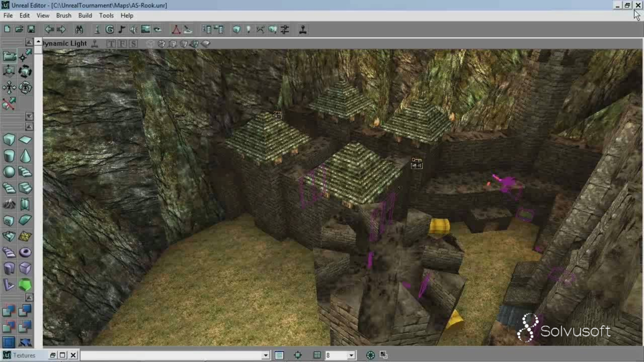
Task: Toggle the F front-view mode button
Action: [122, 44]
